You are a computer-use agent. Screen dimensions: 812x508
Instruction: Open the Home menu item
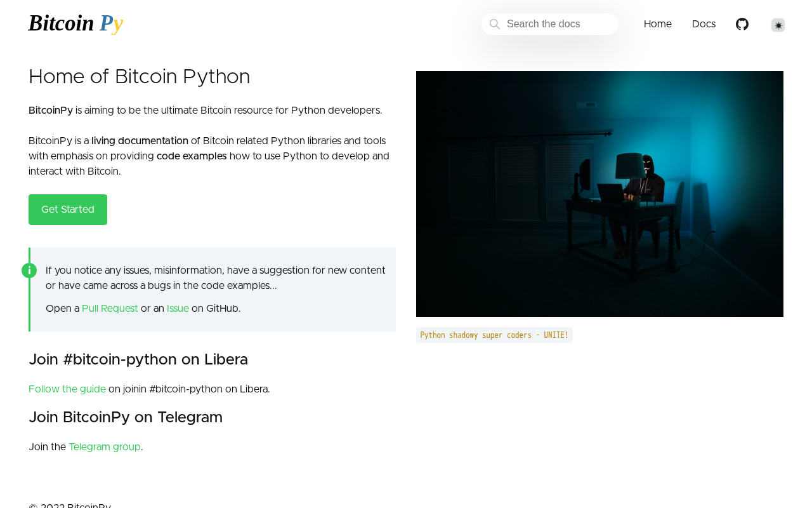pos(657,24)
